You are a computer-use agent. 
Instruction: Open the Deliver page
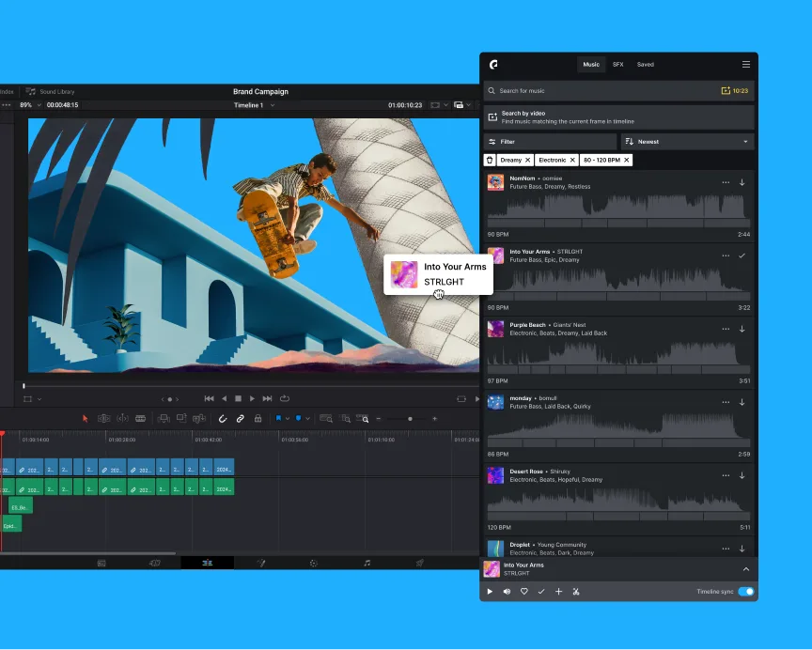[419, 564]
